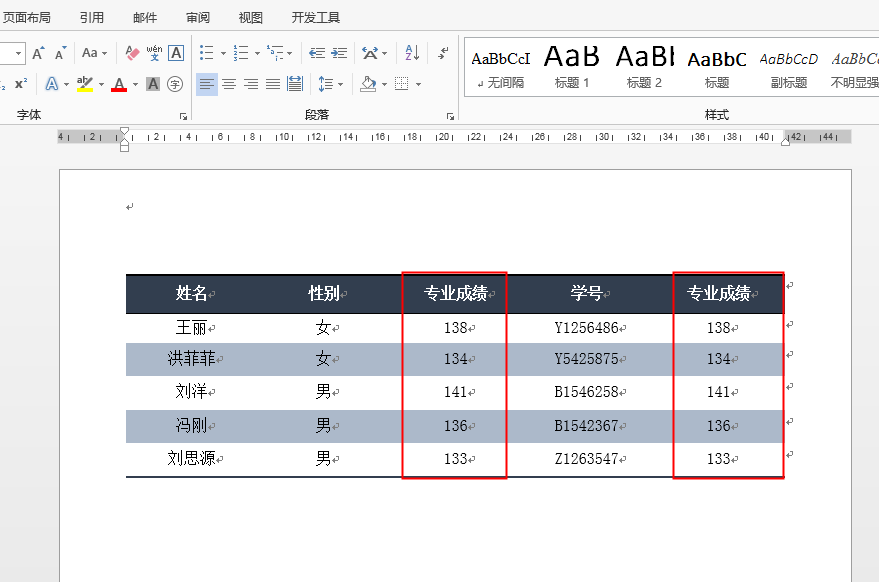Open the 页面布局 tab

click(x=26, y=18)
